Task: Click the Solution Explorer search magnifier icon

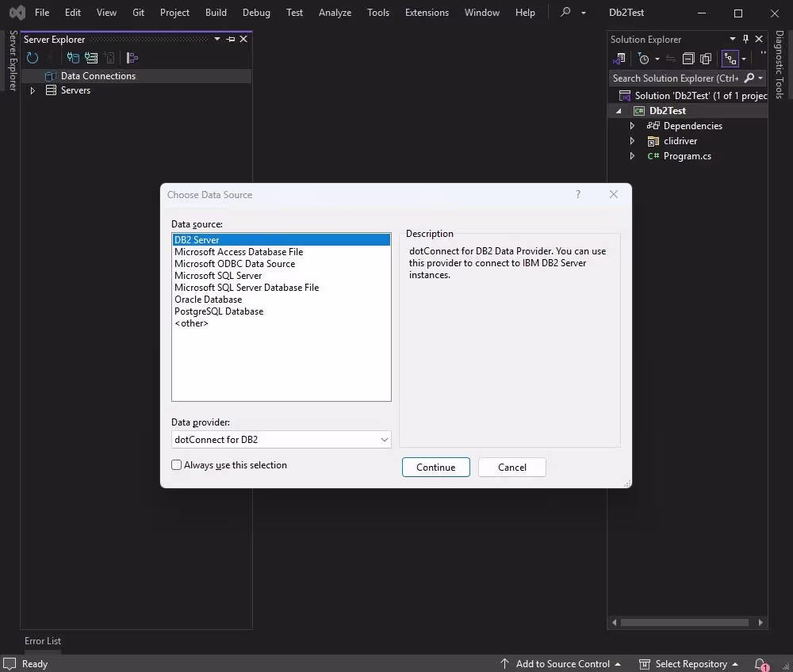Action: tap(749, 78)
